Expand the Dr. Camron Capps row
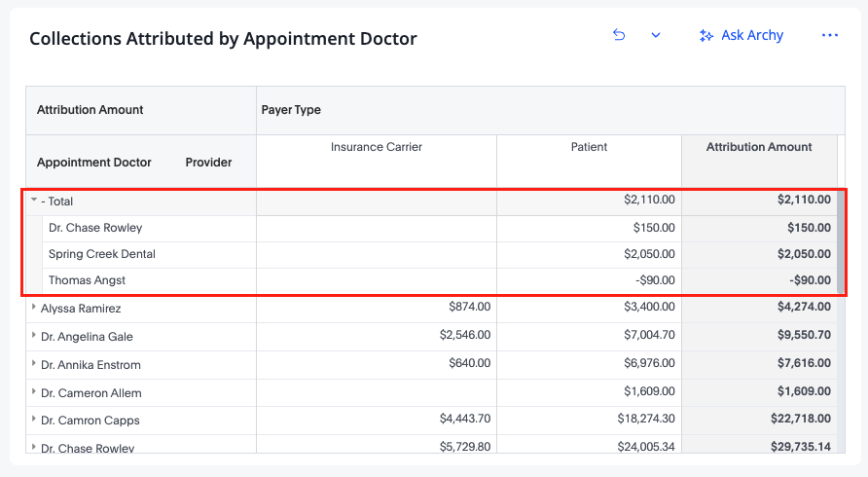868x477 pixels. [34, 419]
